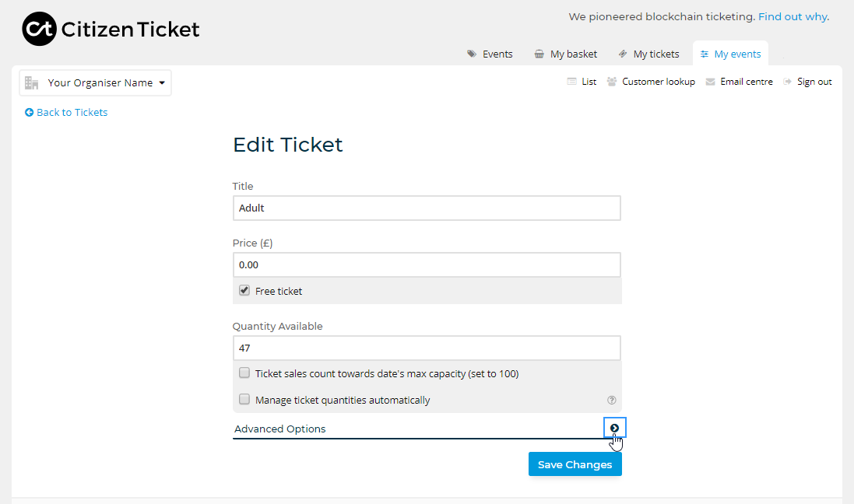Enable managing ticket quantities automatically
Viewport: 854px width, 504px height.
coord(244,399)
